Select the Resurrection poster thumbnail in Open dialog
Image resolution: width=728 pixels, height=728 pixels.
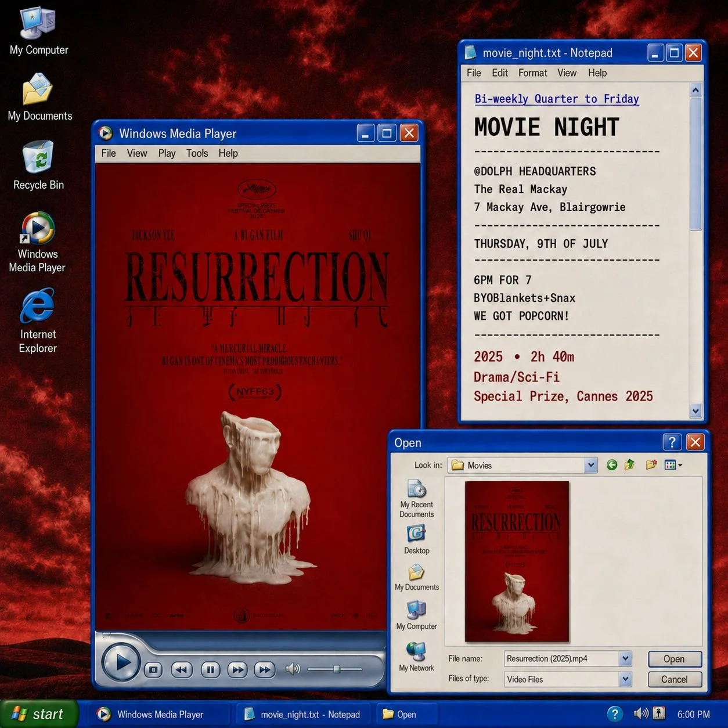[x=517, y=561]
